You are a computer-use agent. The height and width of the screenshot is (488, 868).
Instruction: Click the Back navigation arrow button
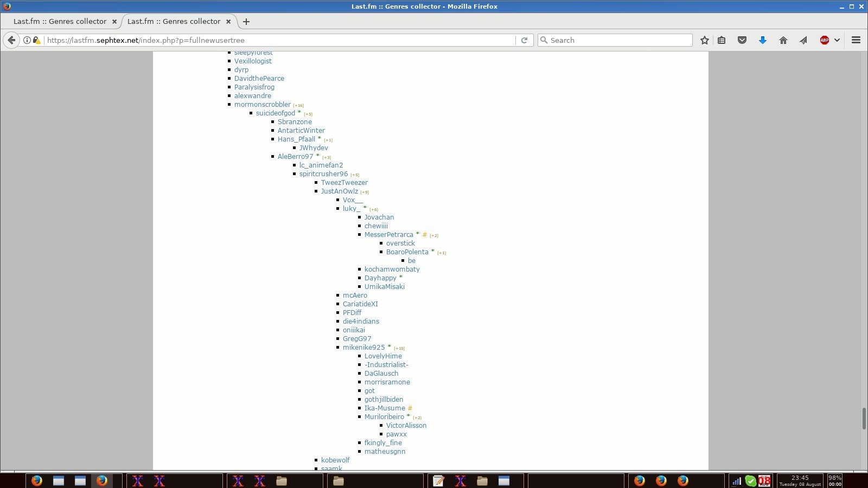[x=11, y=40]
